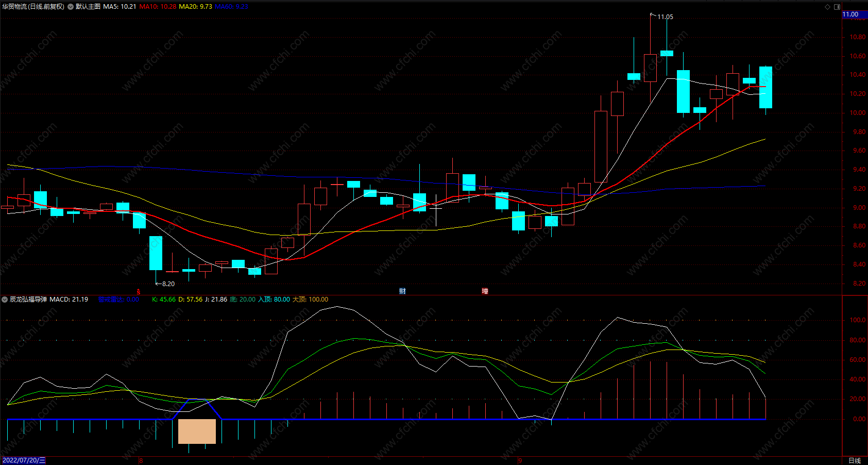Click the 9 month marker on time axis
This screenshot has width=868, height=465.
[520, 460]
